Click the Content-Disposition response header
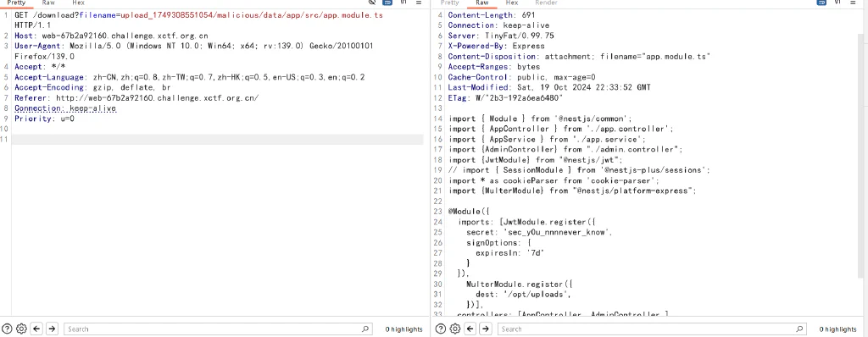Image resolution: width=868 pixels, height=337 pixels. point(580,57)
